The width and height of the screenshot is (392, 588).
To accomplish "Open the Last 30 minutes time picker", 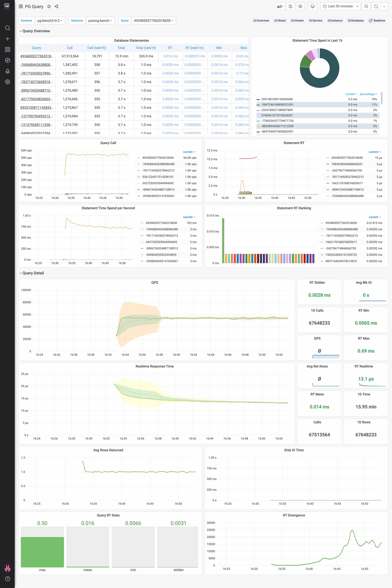I will pos(340,6).
